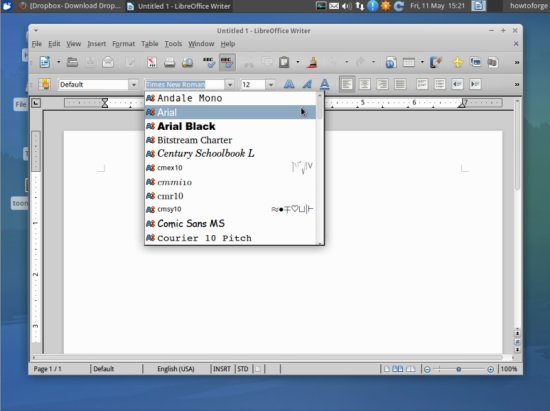The image size is (550, 411).
Task: Click the INSRT status bar field
Action: click(222, 369)
